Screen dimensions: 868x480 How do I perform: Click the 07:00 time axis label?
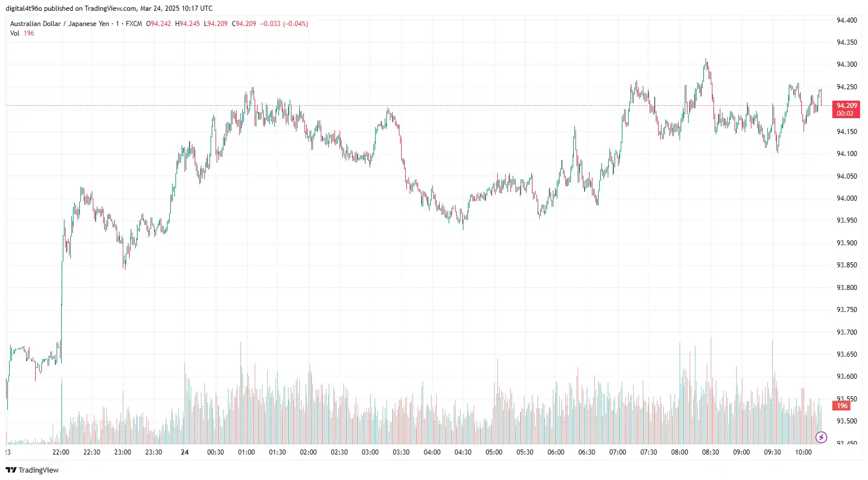[x=618, y=452]
